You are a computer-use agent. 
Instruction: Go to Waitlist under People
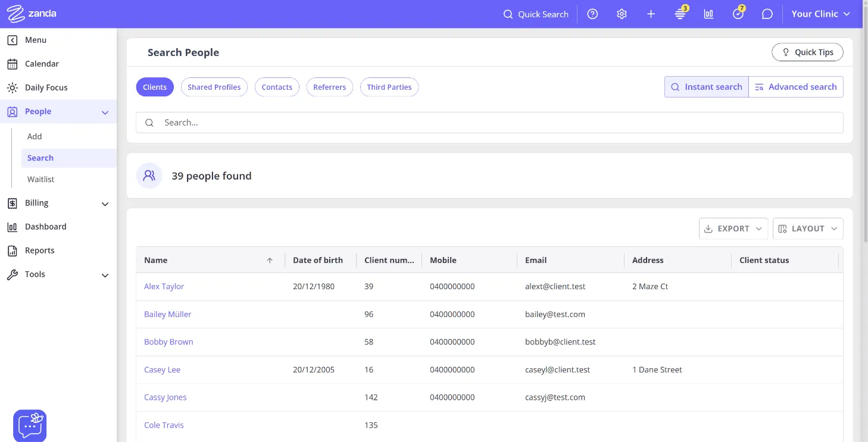pyautogui.click(x=41, y=179)
